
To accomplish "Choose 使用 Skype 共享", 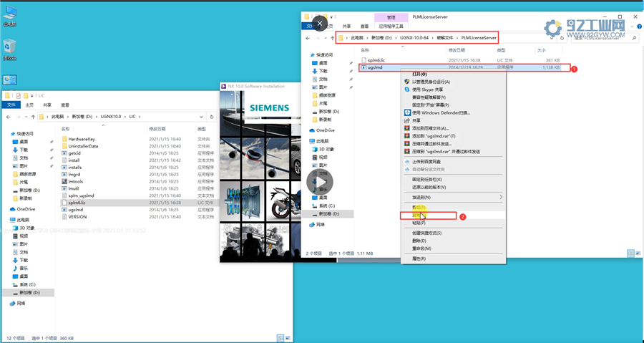I will click(427, 90).
